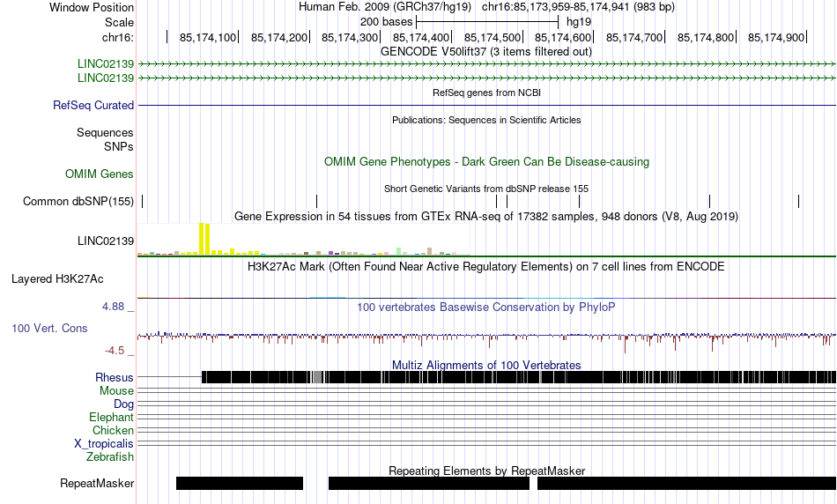Click Publications: Sequences in Scientific Articles title
The width and height of the screenshot is (837, 504).
coord(486,120)
